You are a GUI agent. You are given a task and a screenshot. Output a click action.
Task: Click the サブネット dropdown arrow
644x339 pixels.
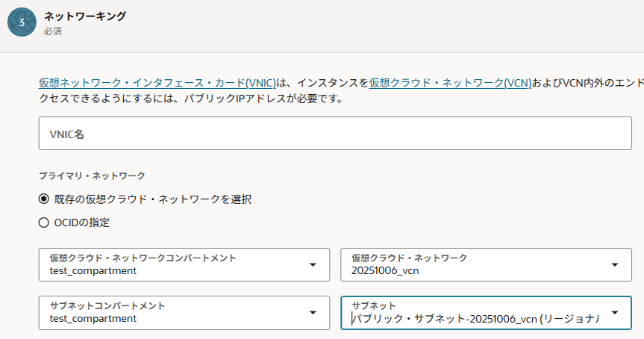615,312
